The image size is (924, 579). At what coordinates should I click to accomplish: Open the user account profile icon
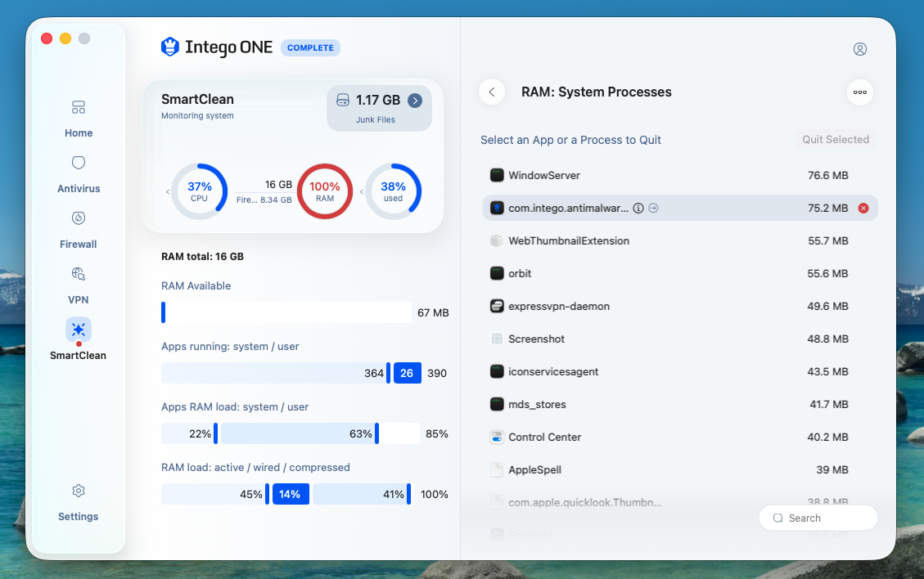point(860,49)
